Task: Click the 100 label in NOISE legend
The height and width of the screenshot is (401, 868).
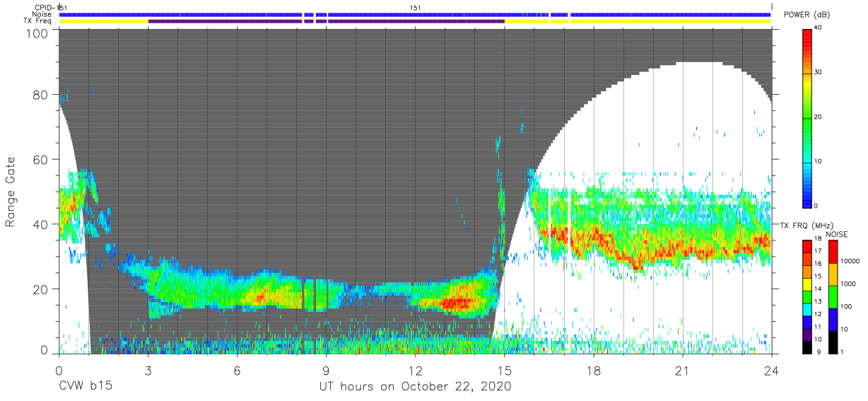Action: [846, 306]
